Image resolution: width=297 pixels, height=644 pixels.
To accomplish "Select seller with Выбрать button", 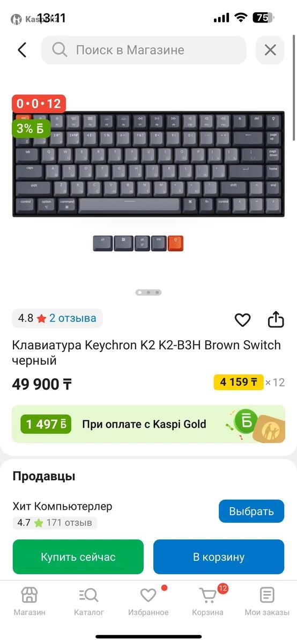I will 251,511.
